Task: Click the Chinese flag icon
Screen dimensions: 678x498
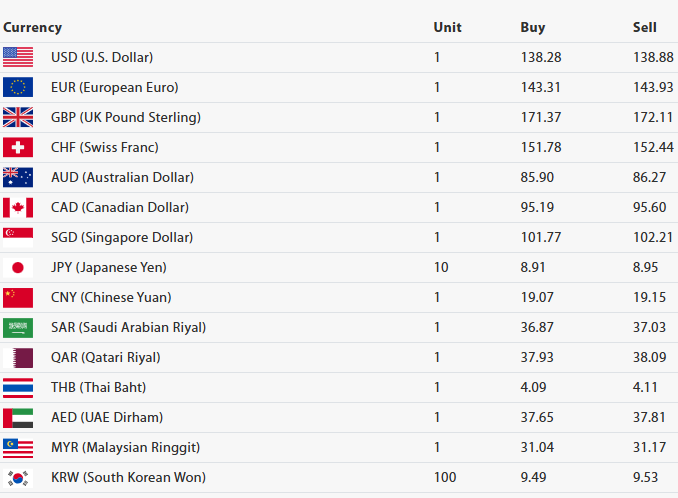Action: (x=18, y=298)
